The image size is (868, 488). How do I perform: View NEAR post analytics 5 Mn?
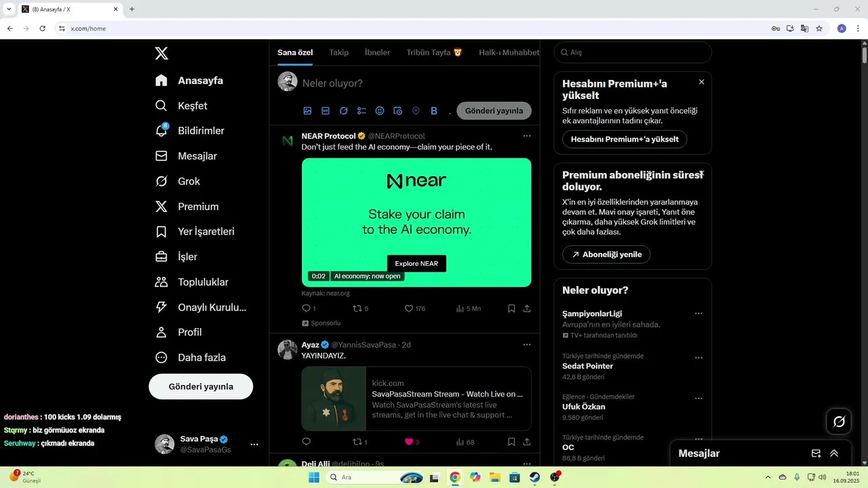pos(468,308)
